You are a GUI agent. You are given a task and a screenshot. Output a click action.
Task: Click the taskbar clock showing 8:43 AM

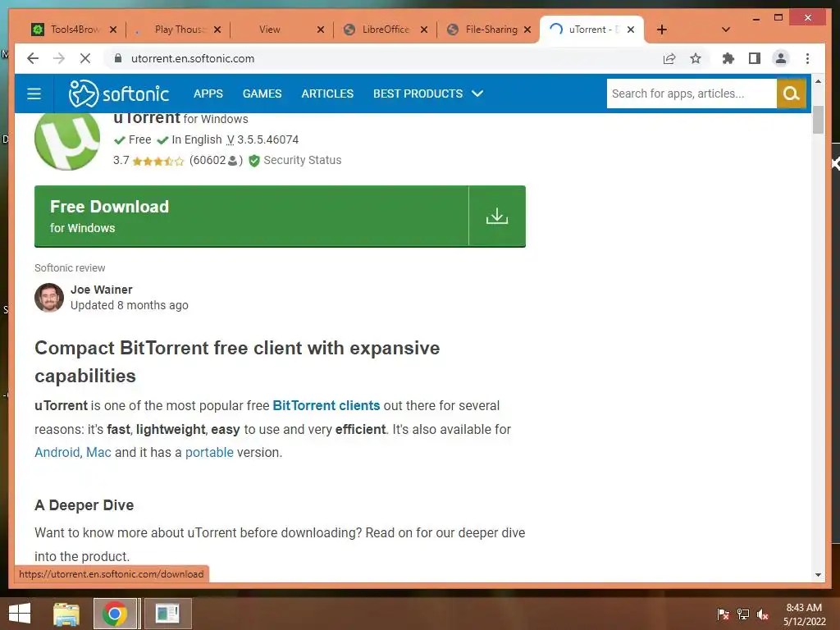pos(804,614)
